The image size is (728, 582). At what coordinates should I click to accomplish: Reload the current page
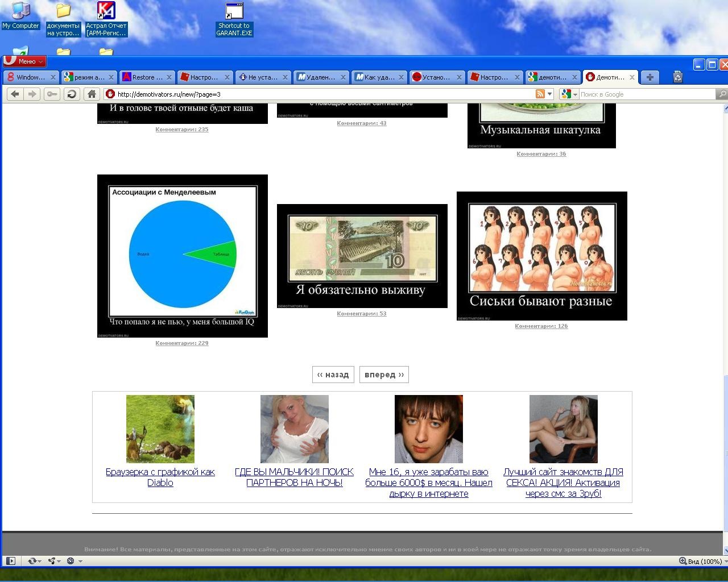click(x=72, y=94)
